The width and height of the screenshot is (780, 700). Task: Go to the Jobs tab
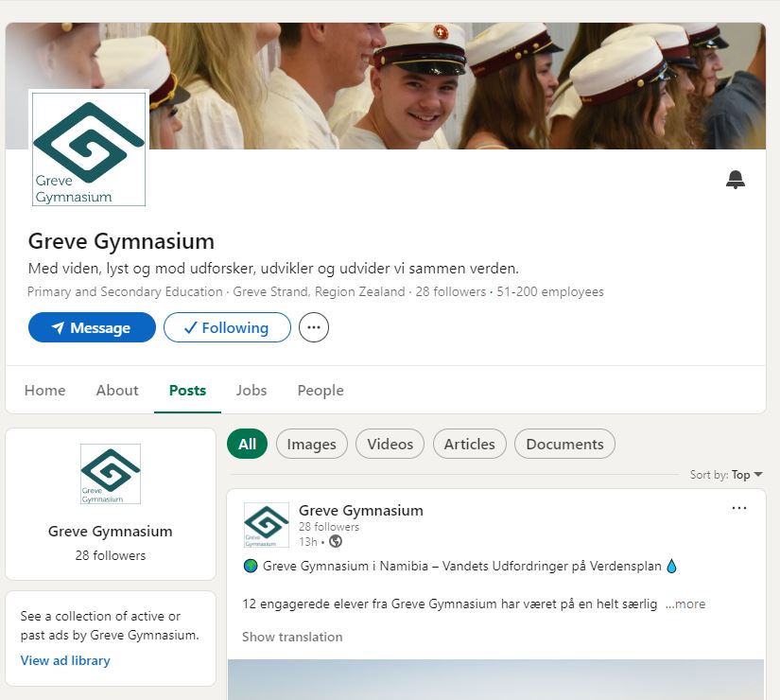tap(251, 391)
